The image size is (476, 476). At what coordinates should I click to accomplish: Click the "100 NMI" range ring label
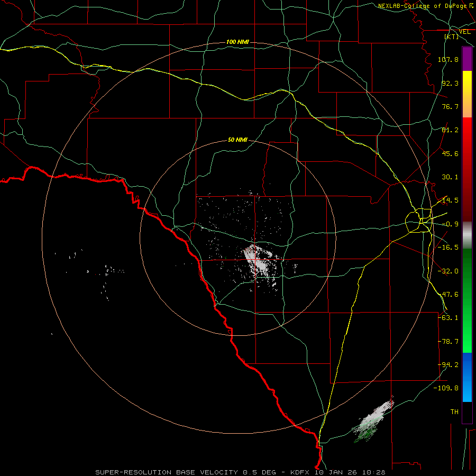point(237,42)
